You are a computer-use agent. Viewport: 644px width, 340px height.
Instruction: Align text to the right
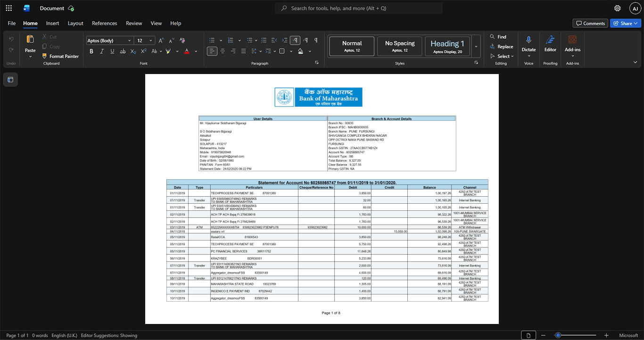point(233,51)
